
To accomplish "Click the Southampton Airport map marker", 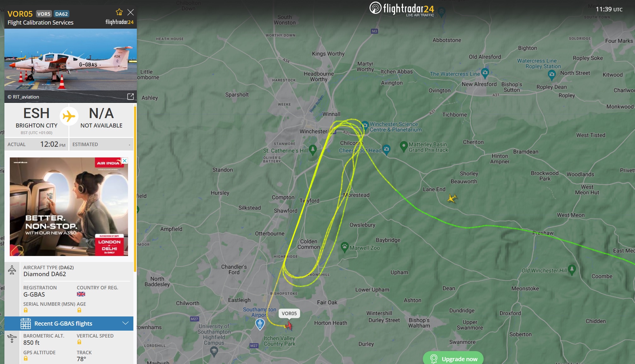I will [x=260, y=324].
